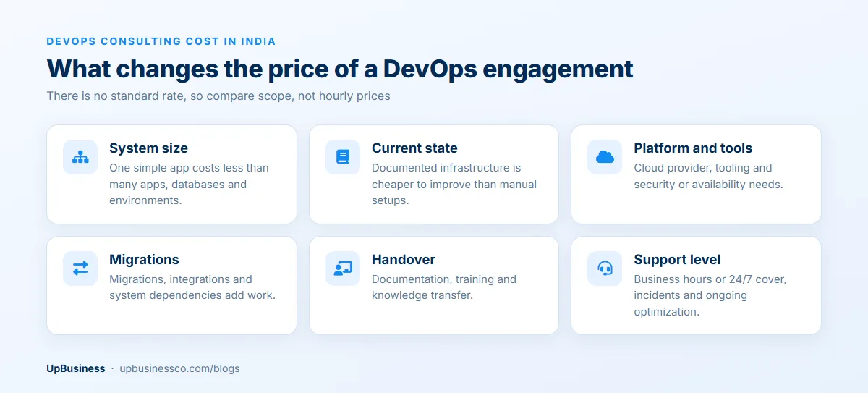Image resolution: width=868 pixels, height=393 pixels.
Task: Click the Handover presenter icon
Action: click(343, 269)
